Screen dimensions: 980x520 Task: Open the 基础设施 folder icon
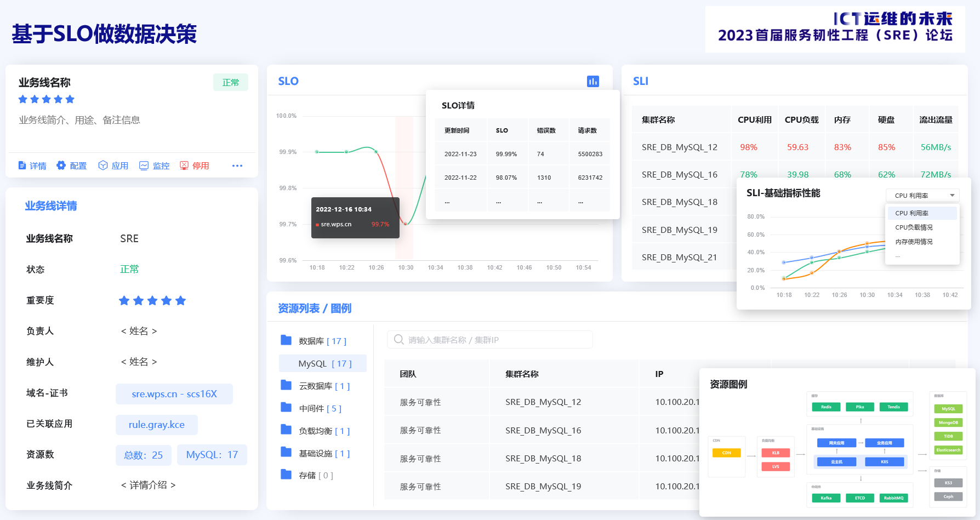point(286,452)
